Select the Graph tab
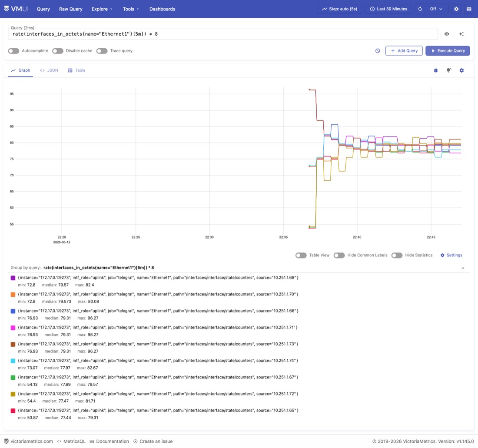The width and height of the screenshot is (478, 448). [20, 70]
